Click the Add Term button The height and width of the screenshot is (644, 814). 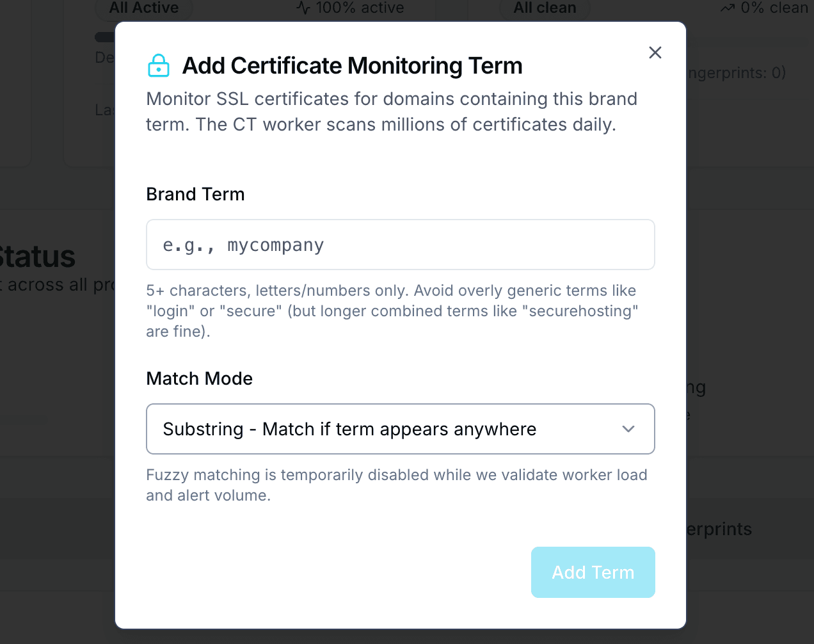pyautogui.click(x=593, y=572)
